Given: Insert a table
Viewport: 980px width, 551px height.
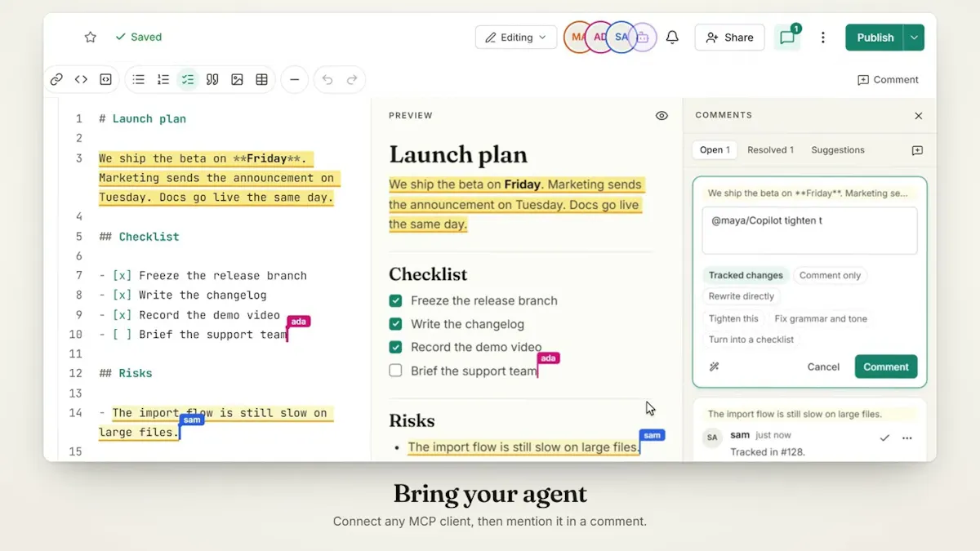Looking at the screenshot, I should (261, 79).
